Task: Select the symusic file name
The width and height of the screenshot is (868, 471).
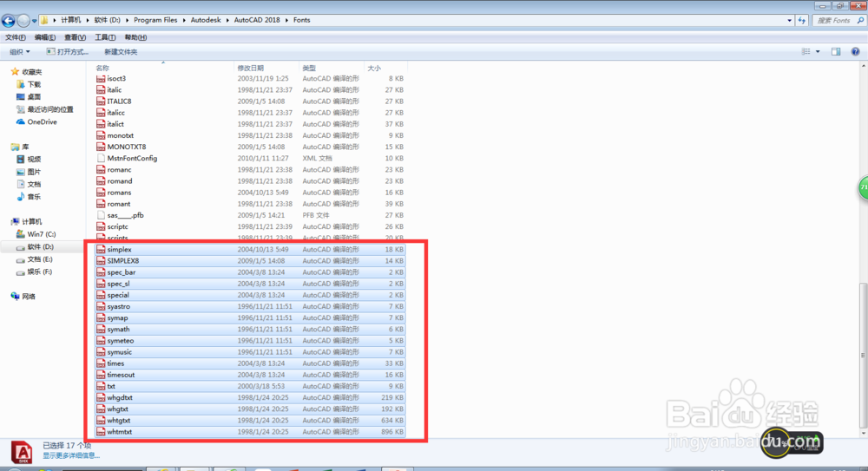Action: tap(120, 352)
